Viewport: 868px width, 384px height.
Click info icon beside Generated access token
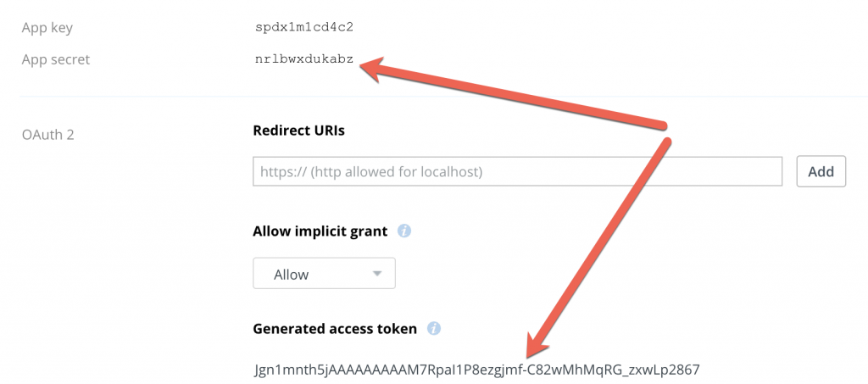(433, 329)
